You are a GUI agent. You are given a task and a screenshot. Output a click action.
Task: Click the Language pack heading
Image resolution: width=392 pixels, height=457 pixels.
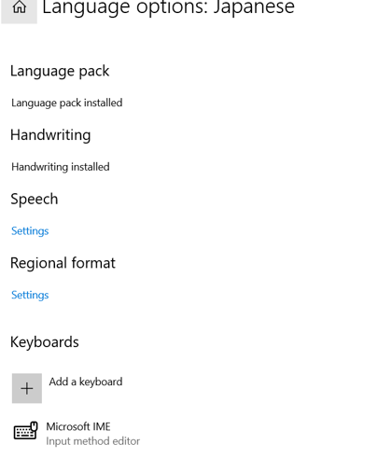(x=60, y=71)
